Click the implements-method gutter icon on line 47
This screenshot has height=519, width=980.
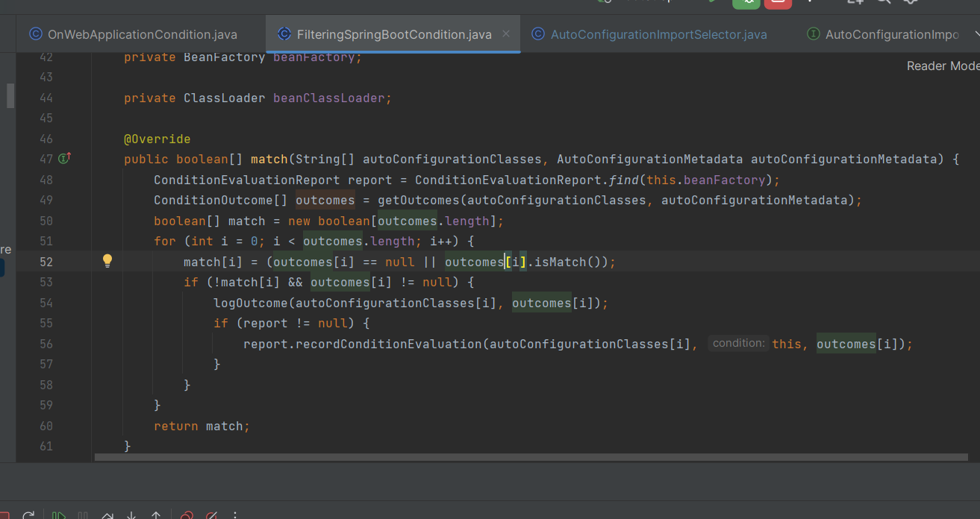click(64, 158)
